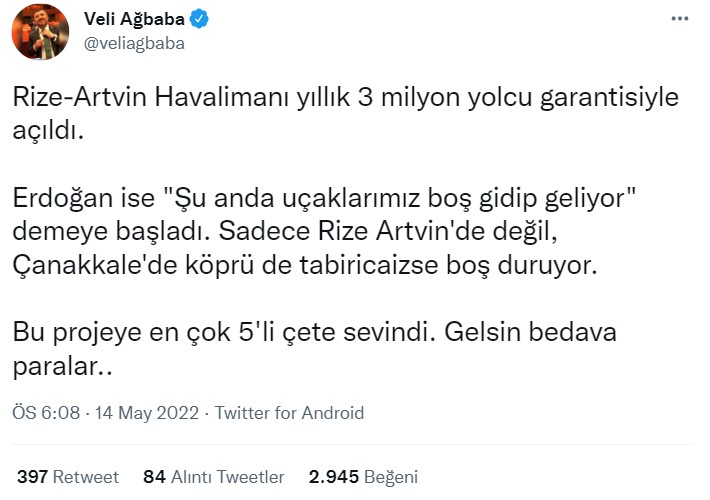Open the Twitter for Android source link

point(290,413)
